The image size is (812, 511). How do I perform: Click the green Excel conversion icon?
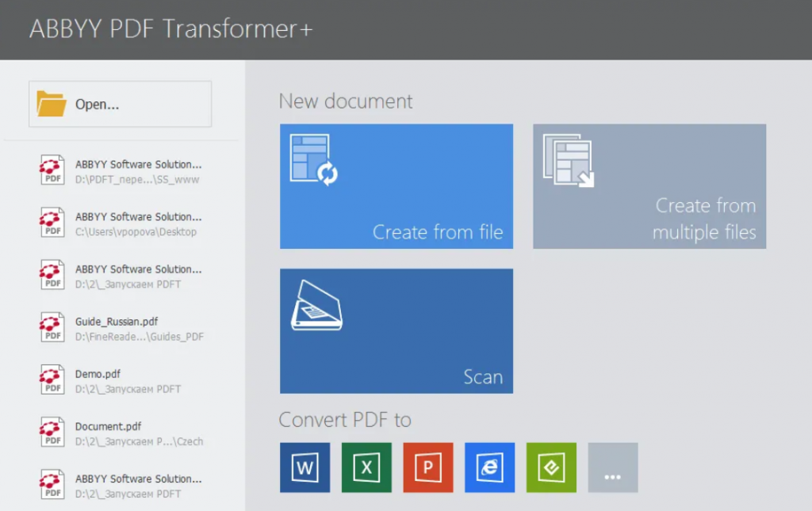click(366, 467)
